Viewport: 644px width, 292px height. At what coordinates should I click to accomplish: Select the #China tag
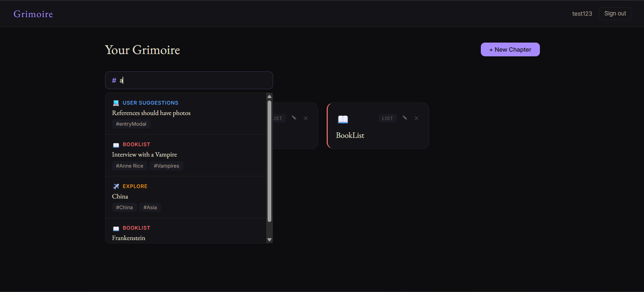coord(124,207)
